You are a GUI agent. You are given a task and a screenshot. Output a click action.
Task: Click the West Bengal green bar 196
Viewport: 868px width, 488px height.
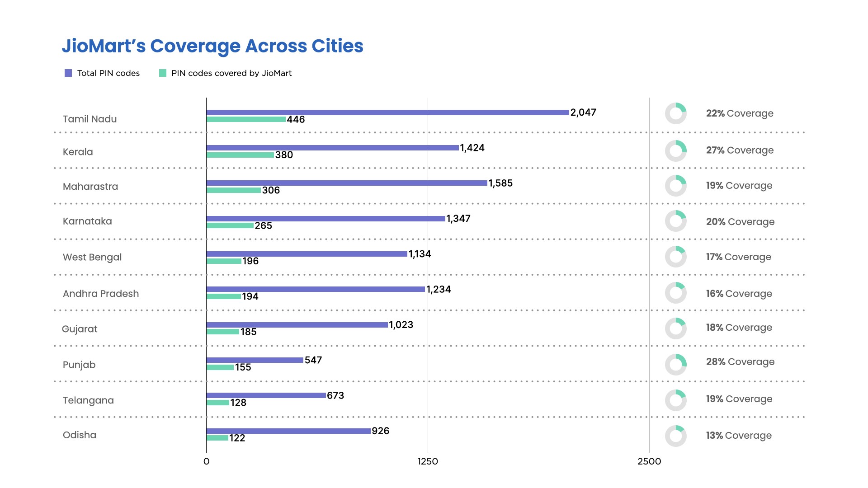coord(224,261)
